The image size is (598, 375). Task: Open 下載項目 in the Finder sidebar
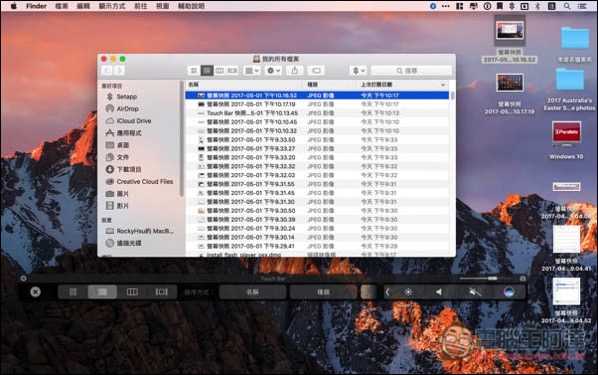(124, 169)
